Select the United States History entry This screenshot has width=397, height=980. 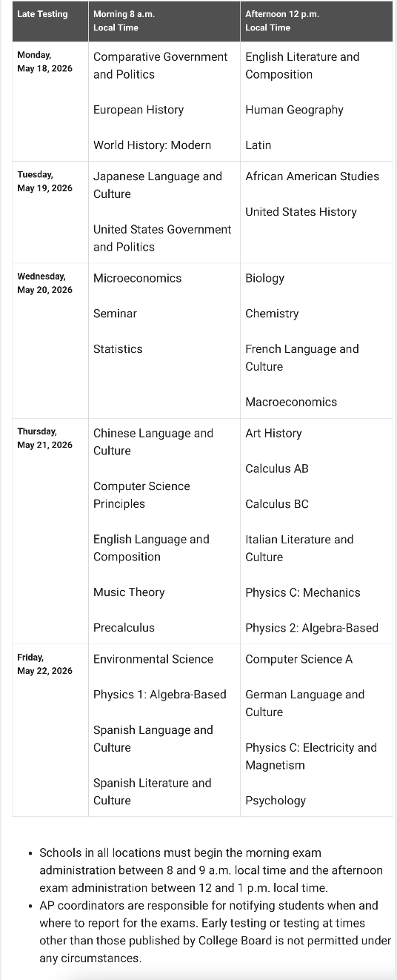(x=301, y=212)
